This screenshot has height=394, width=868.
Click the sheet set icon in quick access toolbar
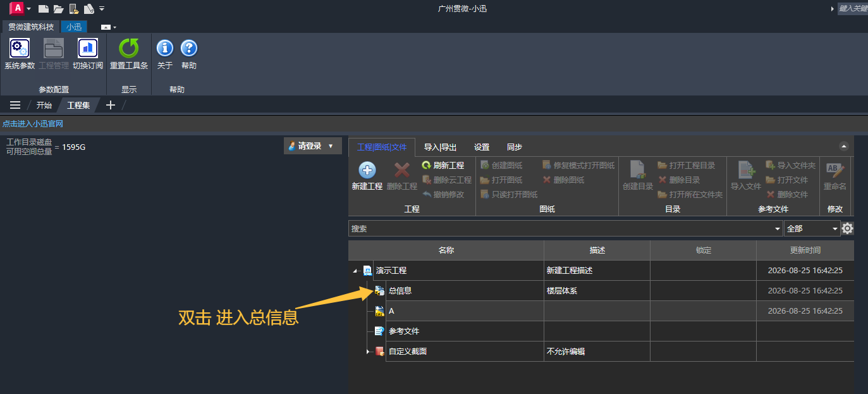click(89, 9)
